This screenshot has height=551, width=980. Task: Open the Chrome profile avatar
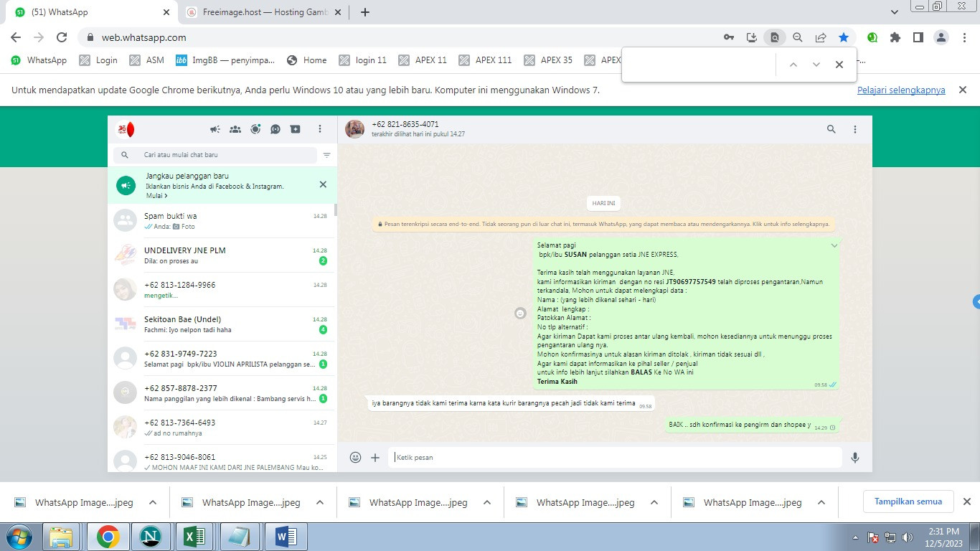tap(941, 37)
